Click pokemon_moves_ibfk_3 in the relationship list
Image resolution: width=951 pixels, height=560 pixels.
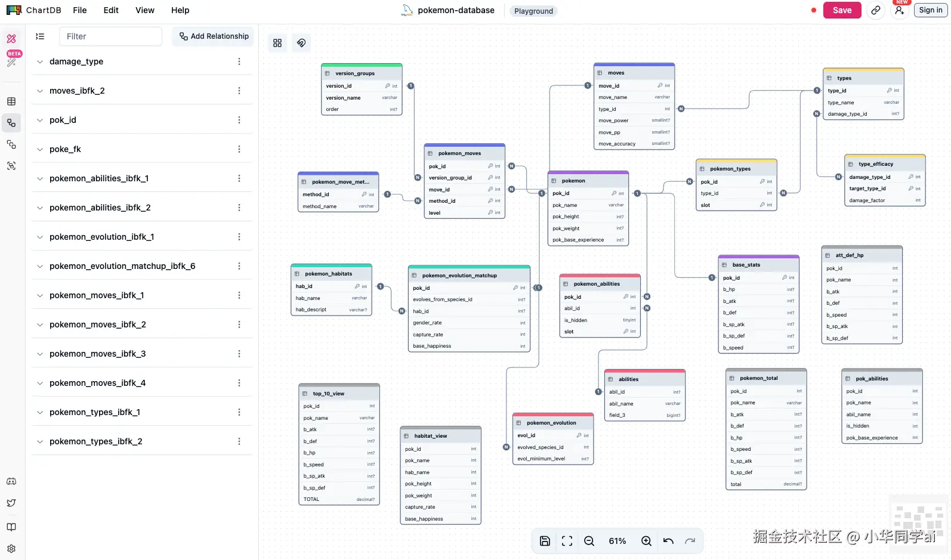pyautogui.click(x=98, y=354)
